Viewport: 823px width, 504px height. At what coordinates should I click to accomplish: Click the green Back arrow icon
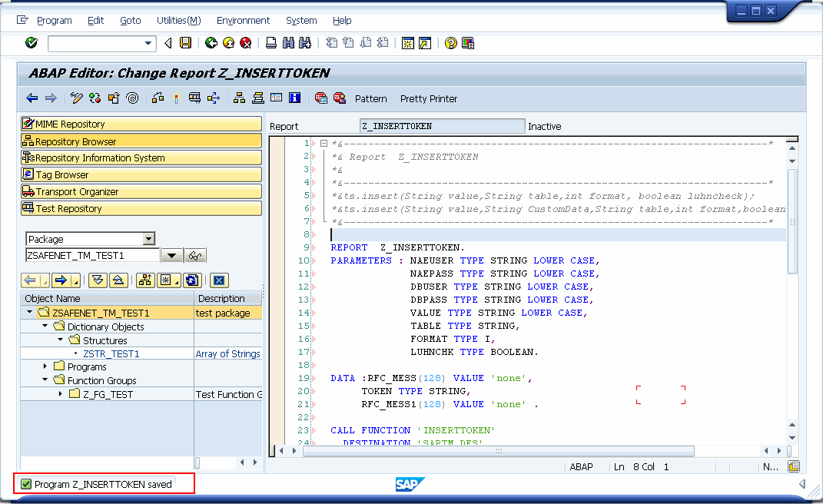[x=211, y=42]
